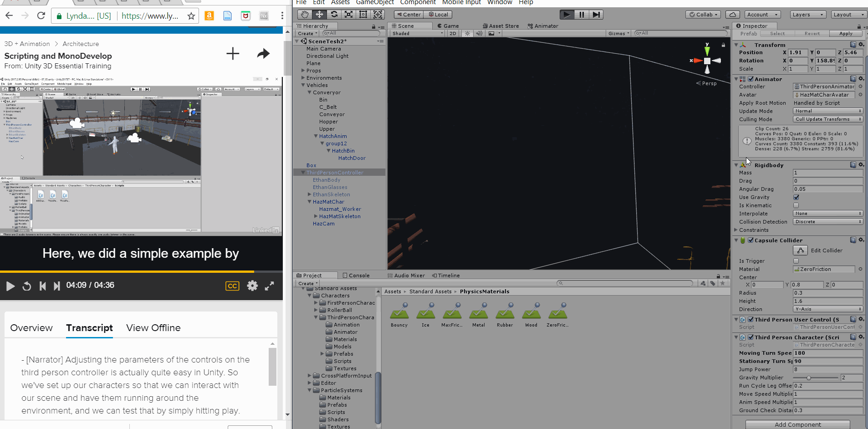Click the Unity Step frame button
Image resolution: width=868 pixels, height=429 pixels.
[596, 15]
